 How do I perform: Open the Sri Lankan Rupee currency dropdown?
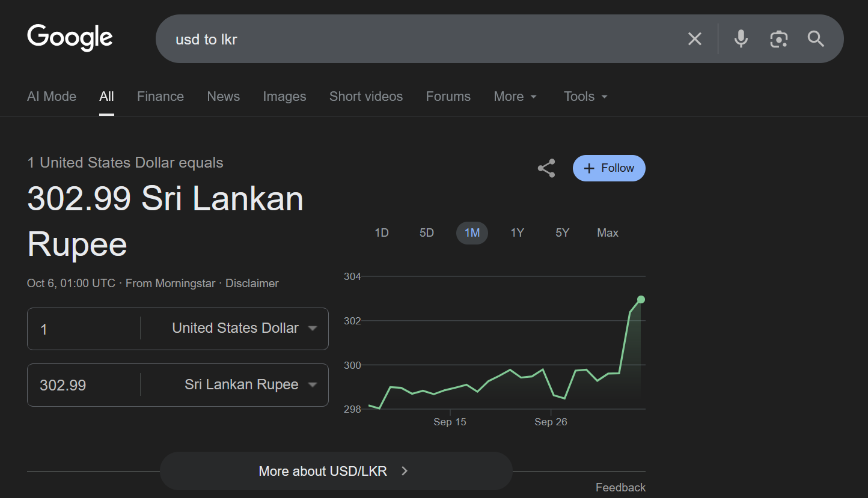(x=250, y=384)
